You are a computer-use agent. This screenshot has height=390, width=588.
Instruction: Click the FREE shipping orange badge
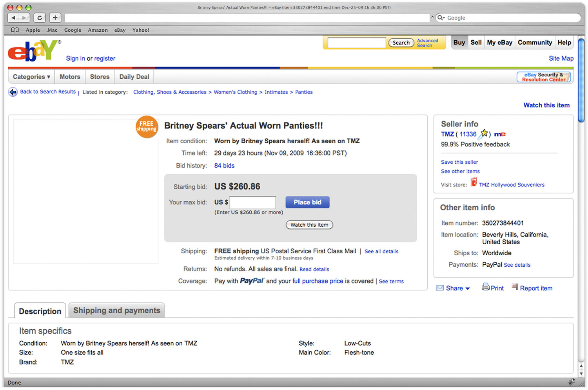click(x=147, y=126)
